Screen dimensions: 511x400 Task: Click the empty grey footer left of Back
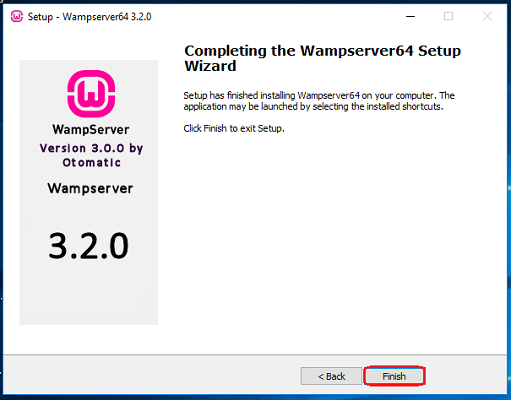[150, 376]
